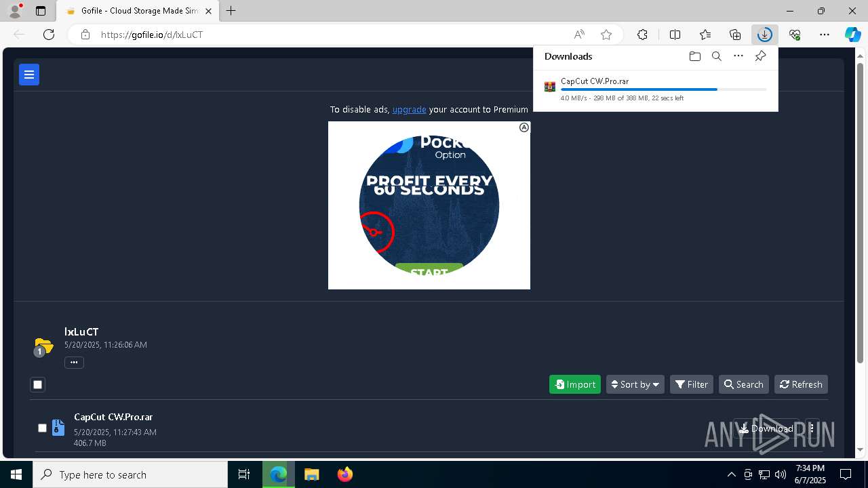Open the Extensions puzzle icon
Screen dimensions: 868x488
click(x=642, y=35)
